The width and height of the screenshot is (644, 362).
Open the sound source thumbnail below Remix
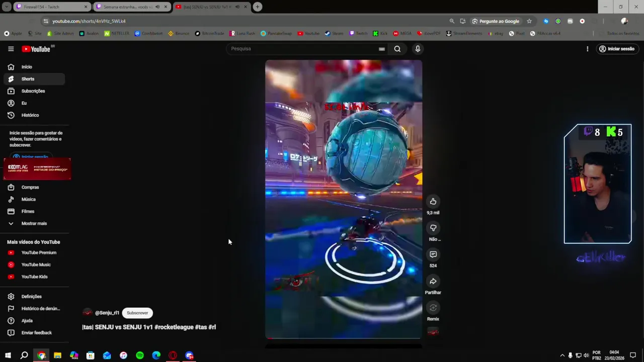(433, 332)
